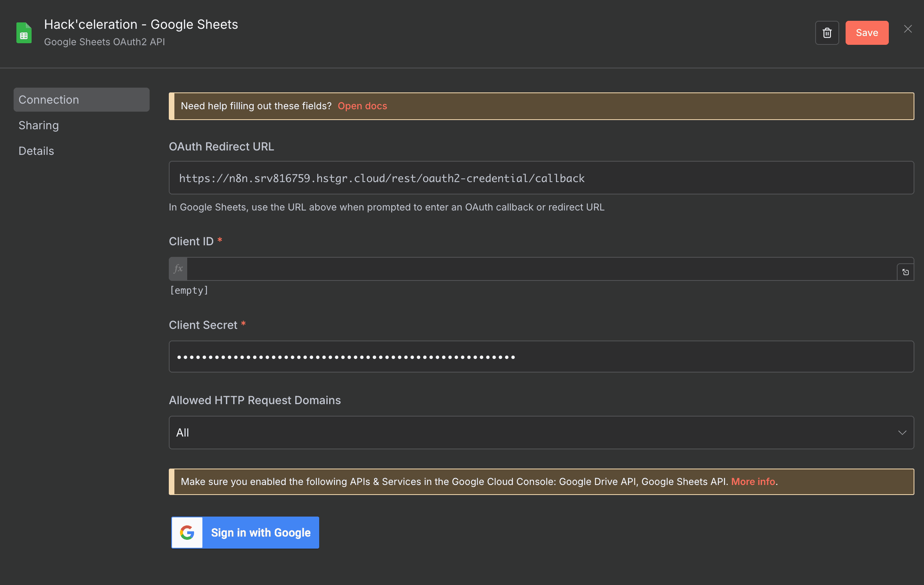Viewport: 924px width, 585px height.
Task: Open the expression editor icon beside Client ID field
Action: point(905,271)
